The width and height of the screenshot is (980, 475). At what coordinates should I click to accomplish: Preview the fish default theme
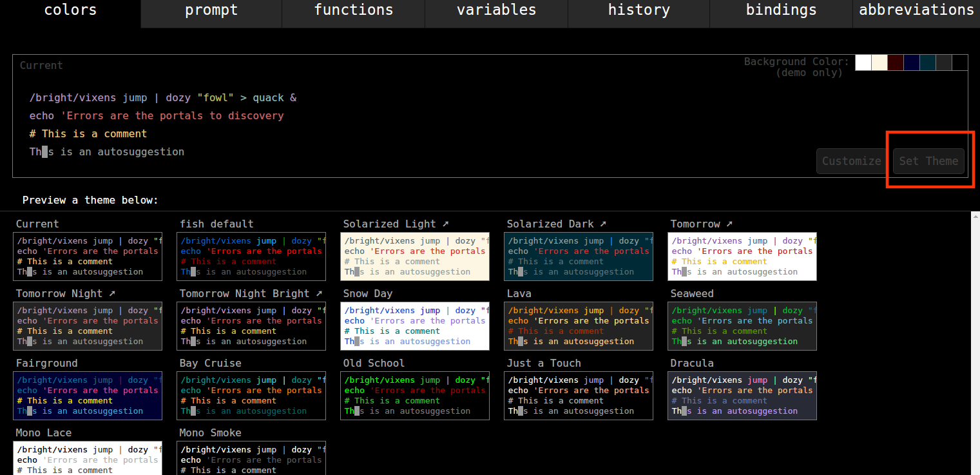pyautogui.click(x=251, y=257)
